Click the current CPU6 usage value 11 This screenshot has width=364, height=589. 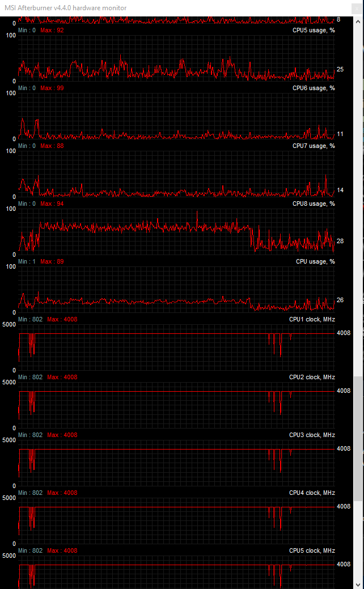tap(340, 134)
